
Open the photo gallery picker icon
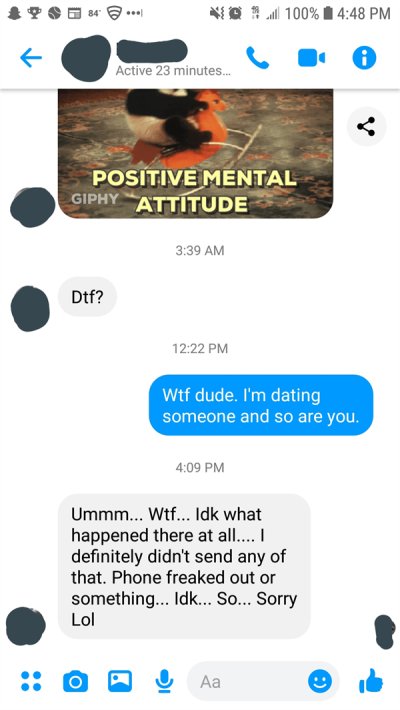coord(120,681)
